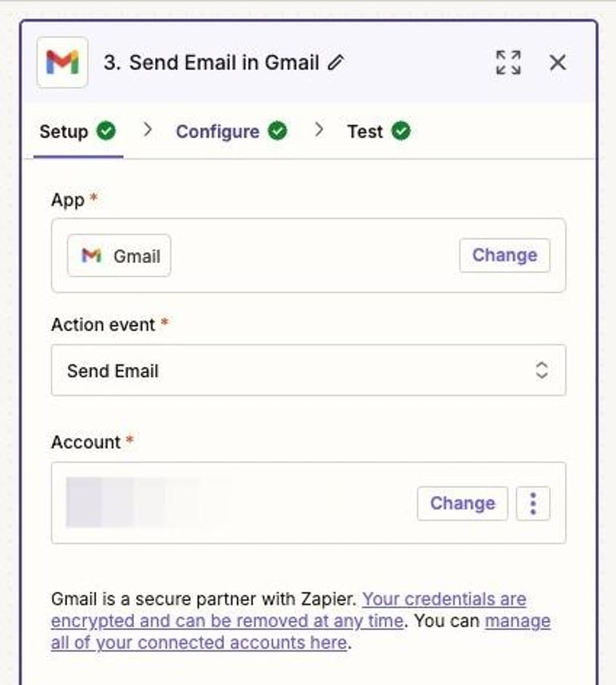Click the Gmail logo inside the App field

(x=90, y=255)
